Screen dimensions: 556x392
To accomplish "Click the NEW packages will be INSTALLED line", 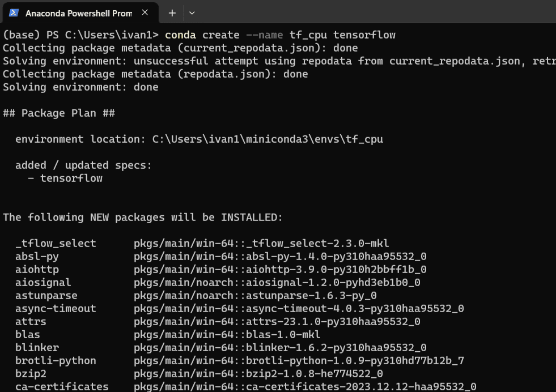I will pos(143,218).
